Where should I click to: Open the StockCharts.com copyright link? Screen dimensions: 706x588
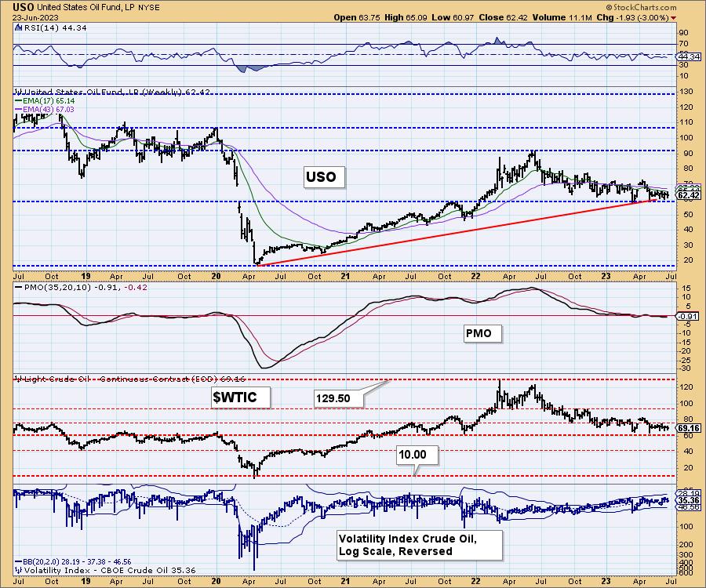tap(641, 7)
